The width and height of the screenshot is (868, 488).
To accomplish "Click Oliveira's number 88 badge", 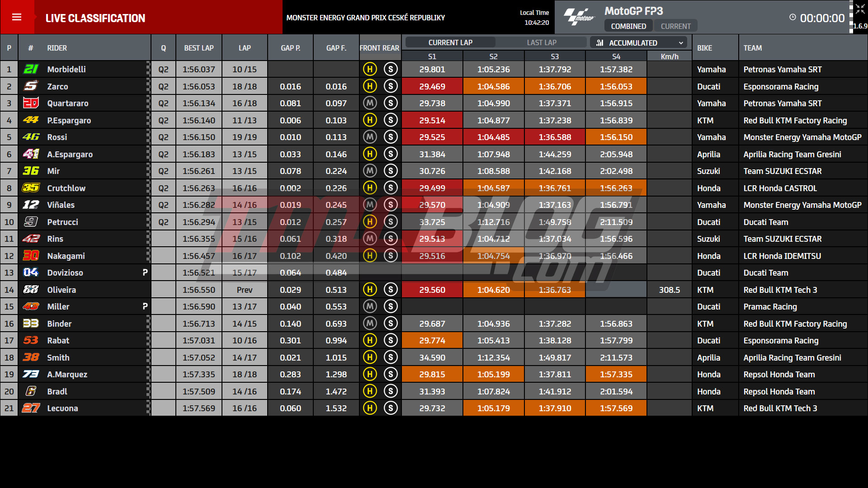I will [x=31, y=290].
